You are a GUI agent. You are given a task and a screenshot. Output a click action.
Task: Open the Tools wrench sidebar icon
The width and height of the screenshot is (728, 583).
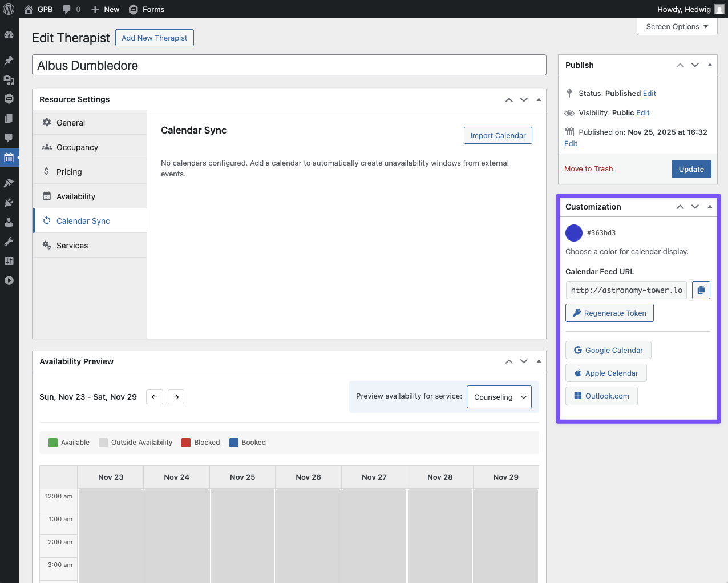coord(9,242)
